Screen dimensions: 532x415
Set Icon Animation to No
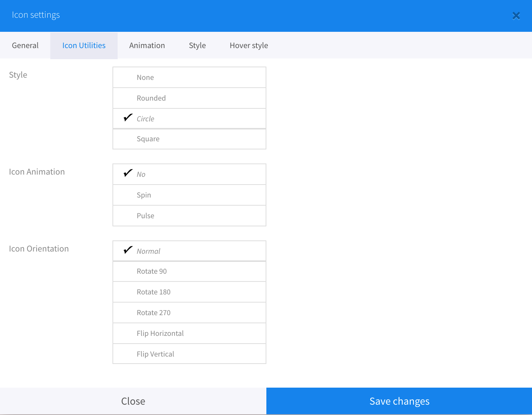(x=189, y=174)
